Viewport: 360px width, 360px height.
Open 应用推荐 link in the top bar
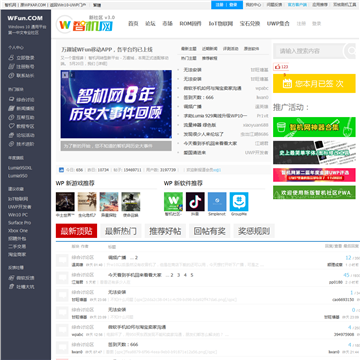[320, 5]
